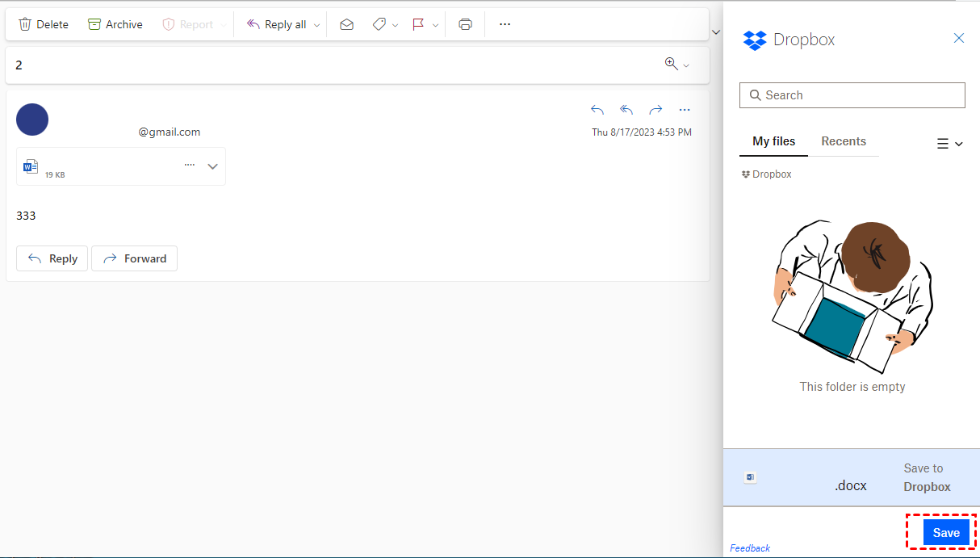The width and height of the screenshot is (980, 558).
Task: Flag this message with the flag icon
Action: click(x=418, y=24)
